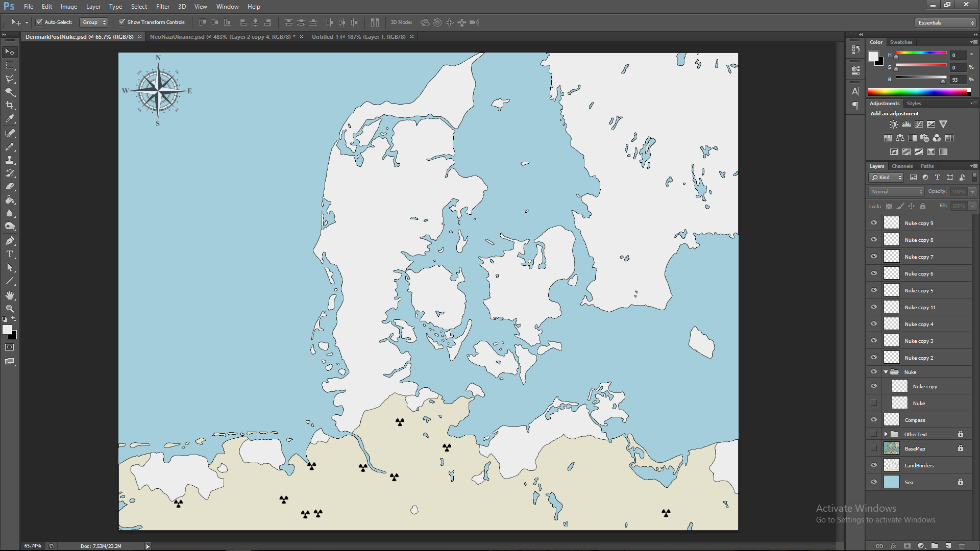
Task: Toggle Quick Mask mode
Action: pos(10,347)
